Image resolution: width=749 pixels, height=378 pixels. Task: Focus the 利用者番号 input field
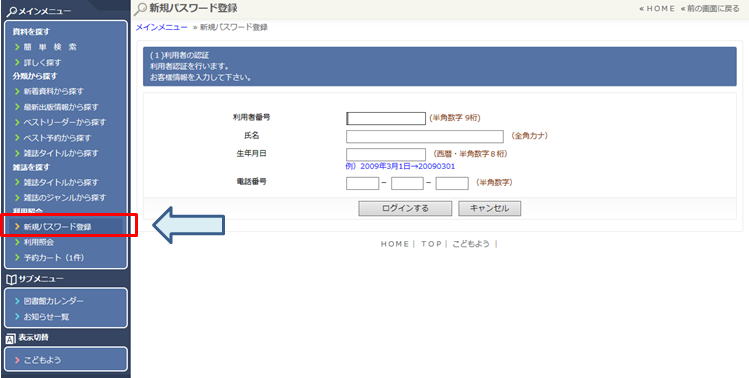pos(386,119)
